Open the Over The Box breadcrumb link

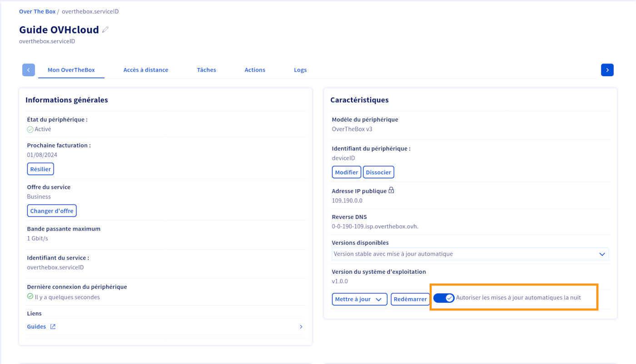(37, 11)
